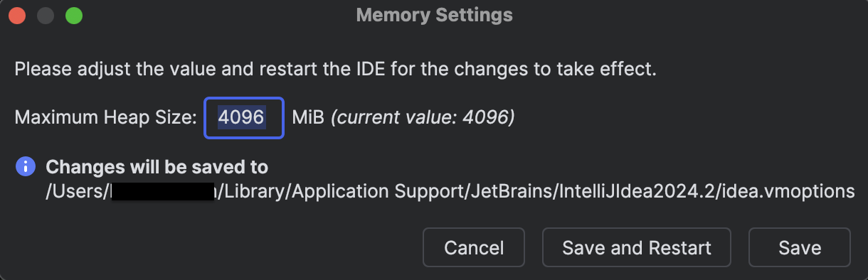Click the bold Changes will be saved to text
This screenshot has height=280, width=868.
pyautogui.click(x=157, y=168)
